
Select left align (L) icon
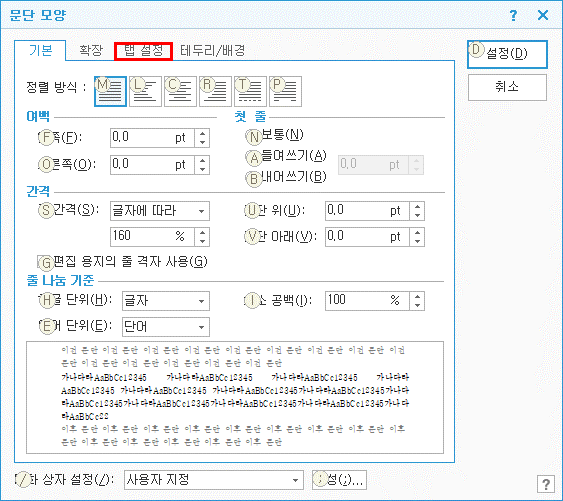pyautogui.click(x=145, y=92)
